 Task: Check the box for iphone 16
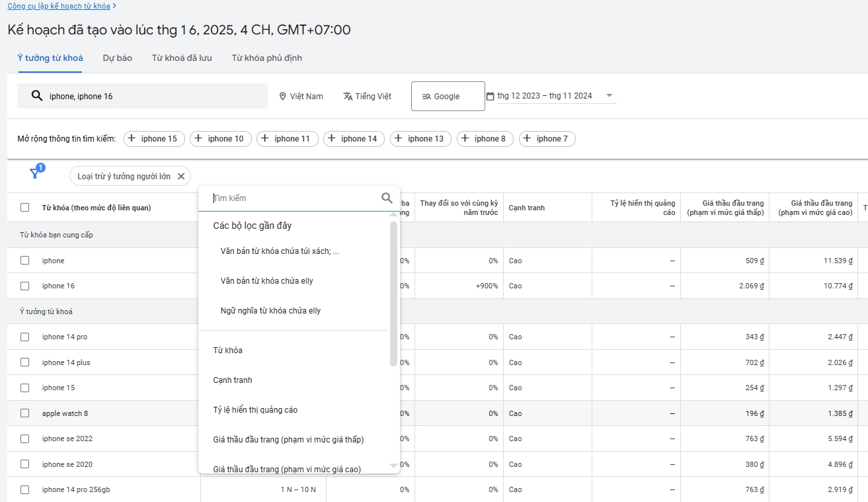click(25, 286)
